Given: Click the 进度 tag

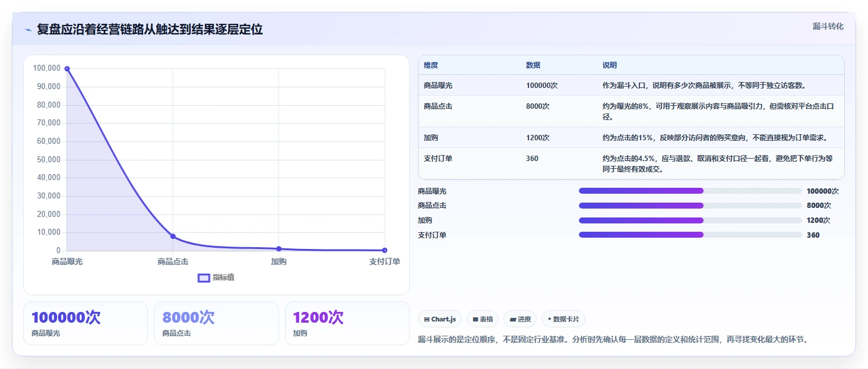Looking at the screenshot, I should 520,319.
